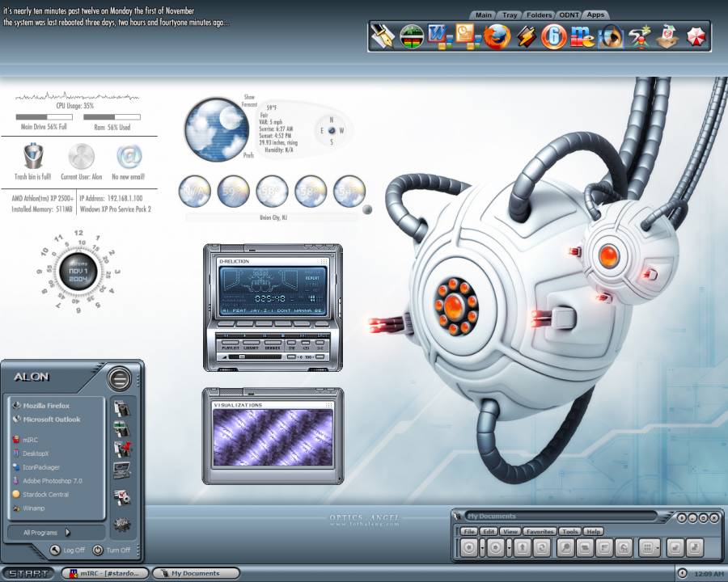This screenshot has height=582, width=728.
Task: Open My Computer icon in Start menu
Action: coord(122,468)
